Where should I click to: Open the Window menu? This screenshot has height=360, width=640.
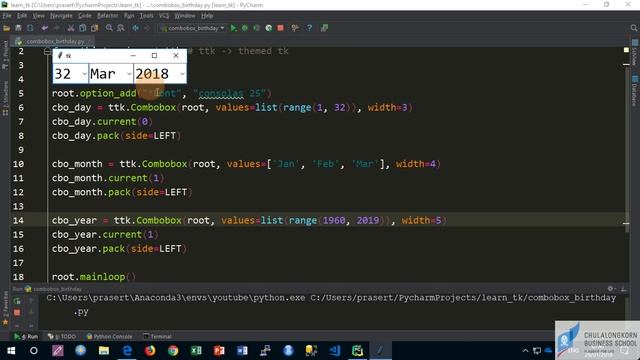coord(184,16)
